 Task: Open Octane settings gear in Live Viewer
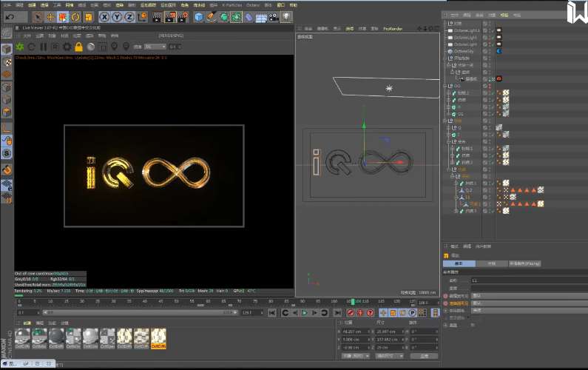(x=67, y=47)
